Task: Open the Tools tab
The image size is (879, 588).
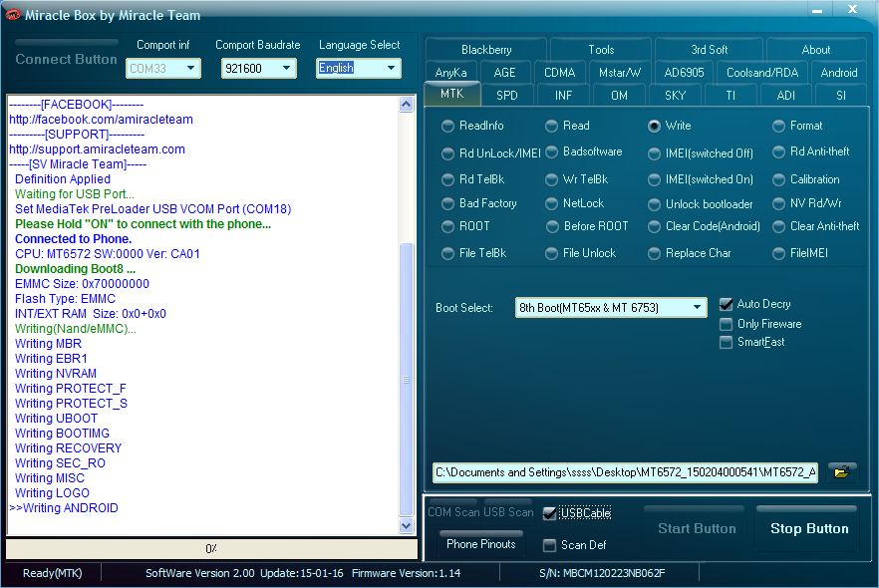Action: click(x=601, y=49)
